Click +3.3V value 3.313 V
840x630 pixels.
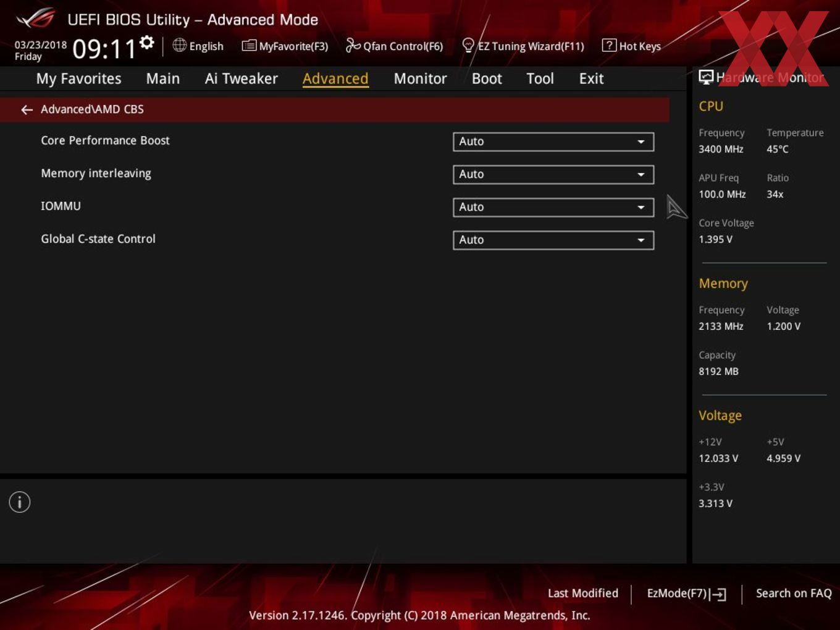pyautogui.click(x=715, y=503)
